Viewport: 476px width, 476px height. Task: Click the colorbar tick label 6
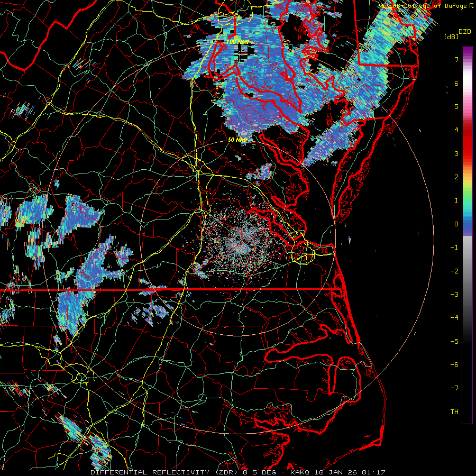click(456, 83)
